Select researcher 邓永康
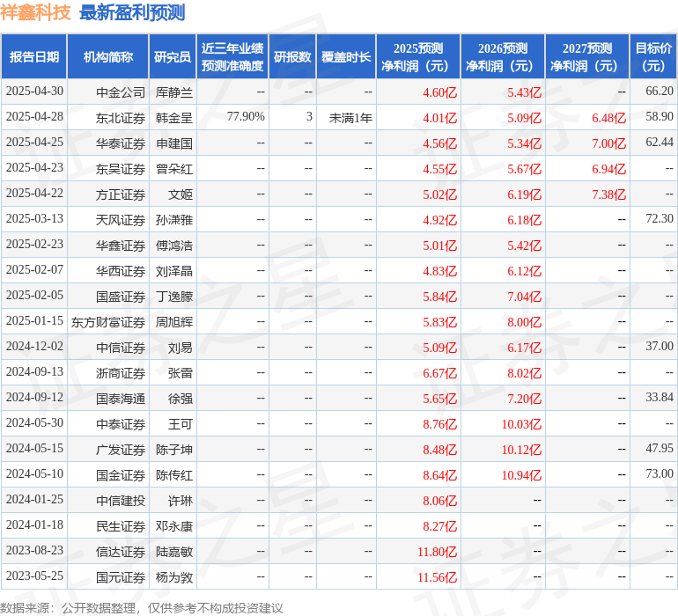The width and height of the screenshot is (678, 616). pyautogui.click(x=173, y=525)
